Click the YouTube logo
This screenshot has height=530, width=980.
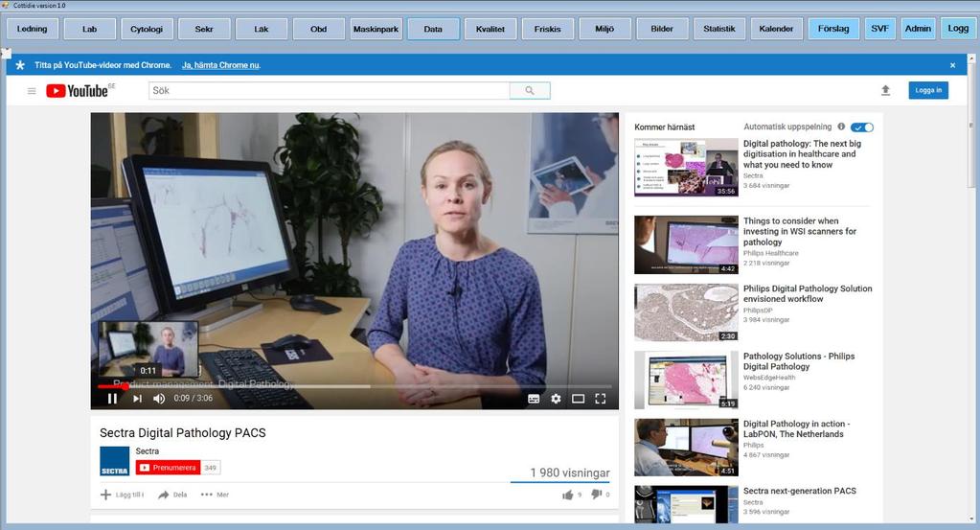[77, 91]
